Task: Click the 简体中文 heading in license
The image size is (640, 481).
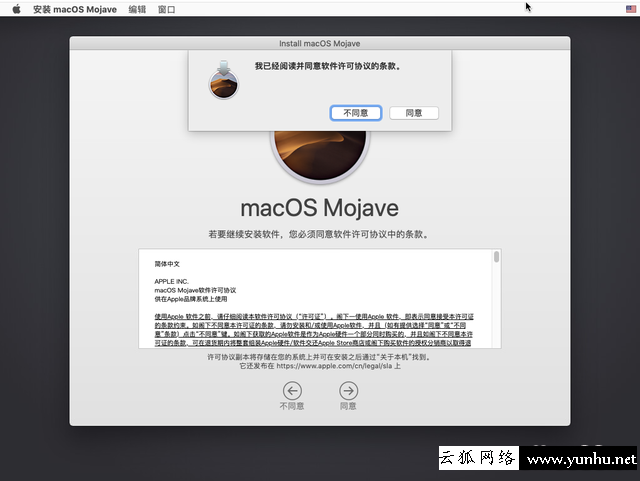Action: pyautogui.click(x=167, y=264)
